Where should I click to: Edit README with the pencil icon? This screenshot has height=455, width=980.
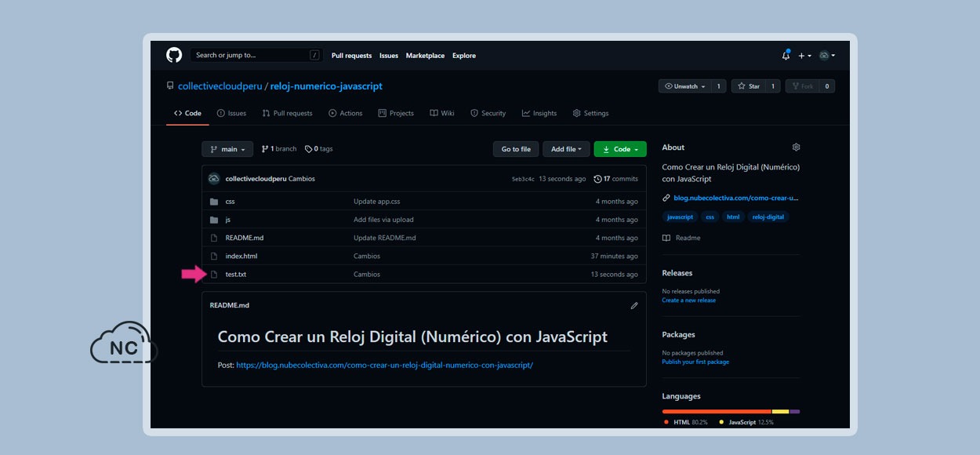point(634,305)
